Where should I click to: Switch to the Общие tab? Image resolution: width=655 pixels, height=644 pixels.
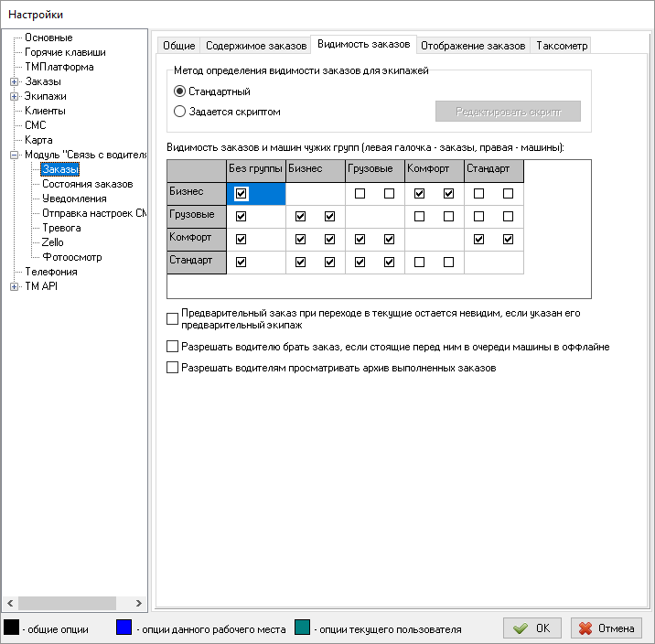pyautogui.click(x=178, y=46)
